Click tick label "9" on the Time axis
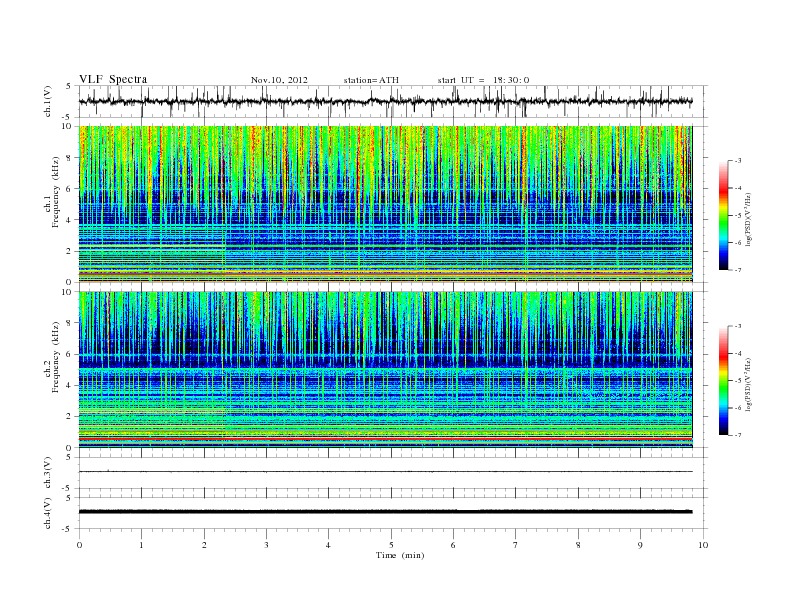The height and width of the screenshot is (612, 792). 640,545
